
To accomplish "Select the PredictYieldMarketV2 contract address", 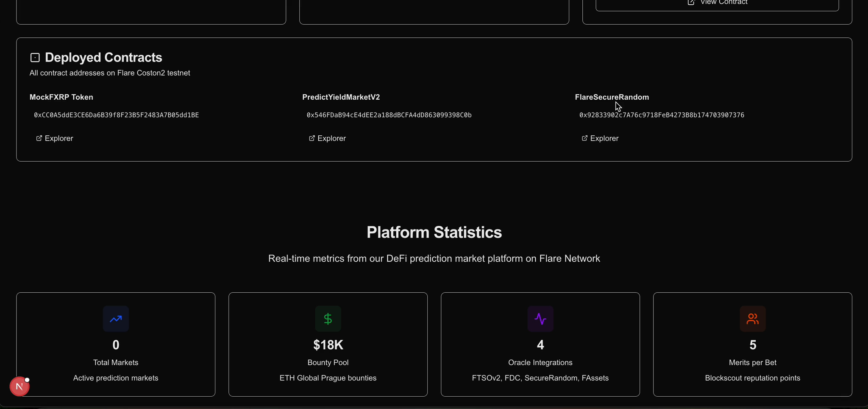I will tap(389, 115).
